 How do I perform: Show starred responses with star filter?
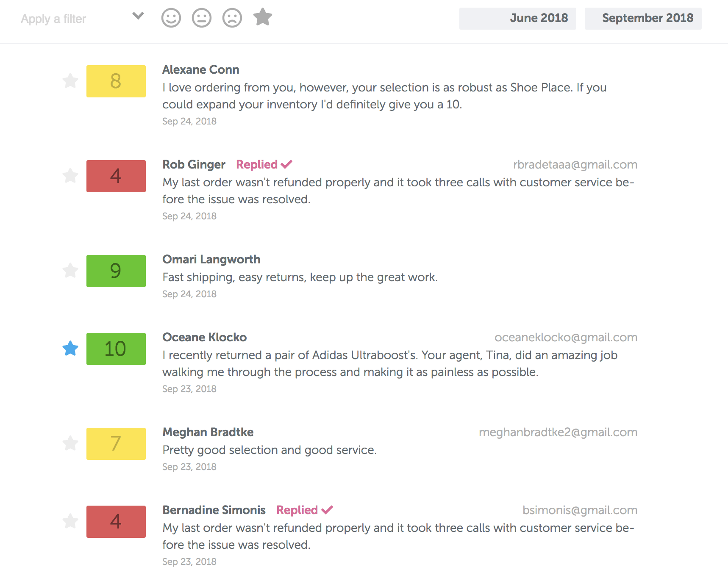point(263,17)
